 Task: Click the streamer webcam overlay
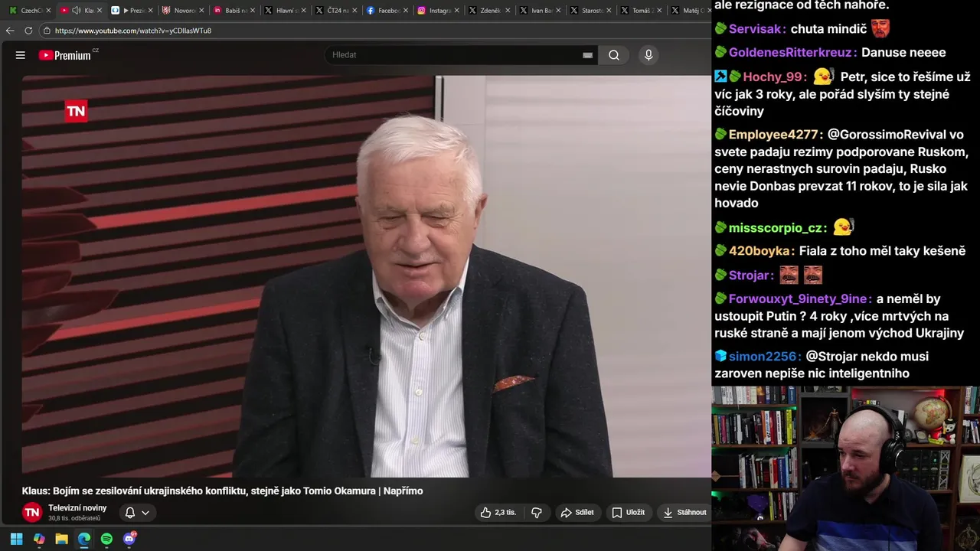[x=846, y=468]
